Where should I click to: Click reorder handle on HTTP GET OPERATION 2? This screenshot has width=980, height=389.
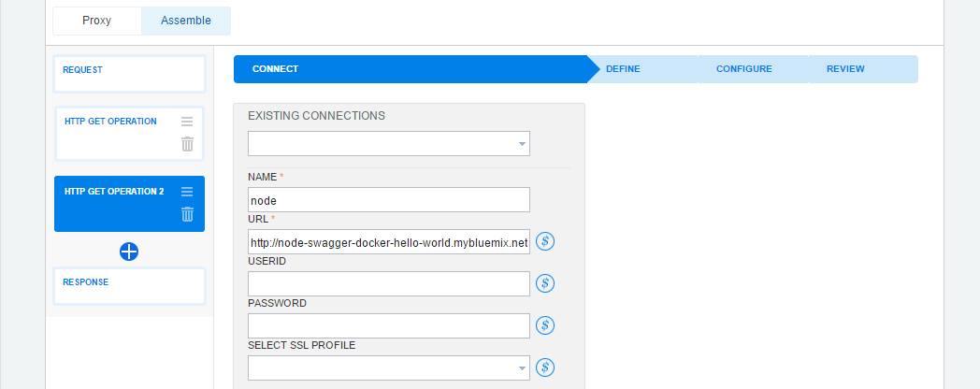point(187,192)
